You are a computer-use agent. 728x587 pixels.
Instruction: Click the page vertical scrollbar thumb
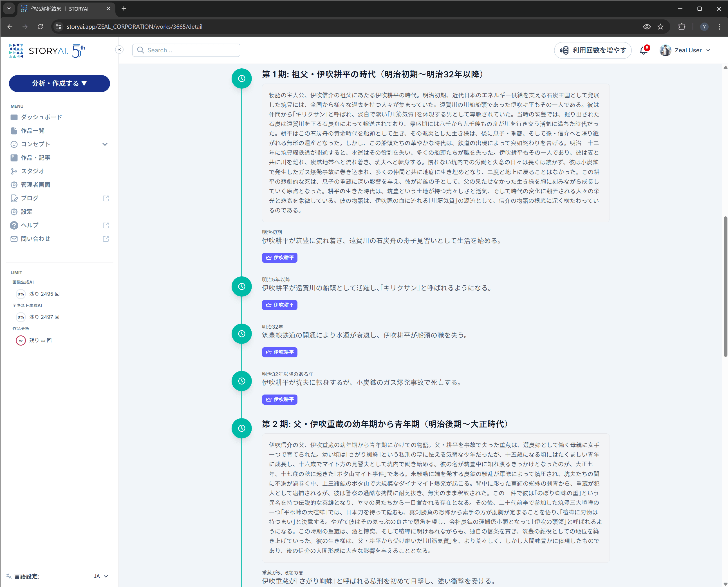click(x=725, y=286)
